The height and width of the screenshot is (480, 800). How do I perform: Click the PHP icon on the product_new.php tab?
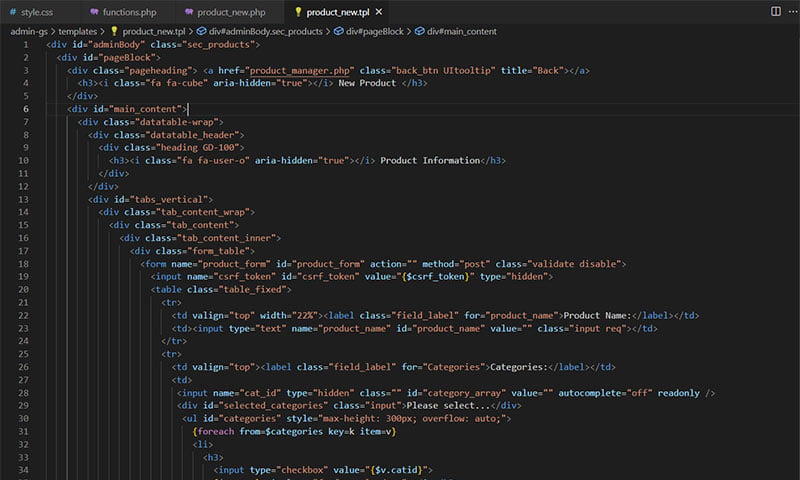189,12
